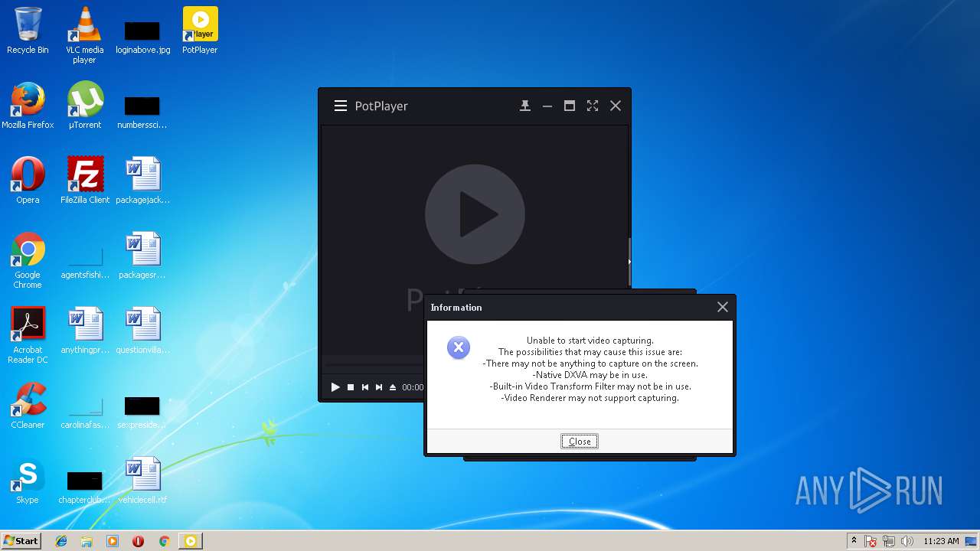Select the packagesr... Word document
The width and height of the screenshot is (980, 551).
tap(142, 256)
